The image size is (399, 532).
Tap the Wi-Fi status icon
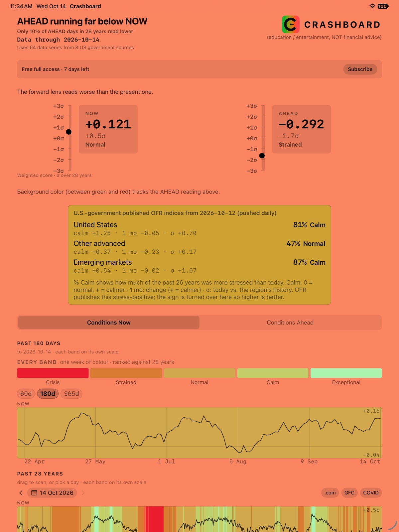point(372,6)
